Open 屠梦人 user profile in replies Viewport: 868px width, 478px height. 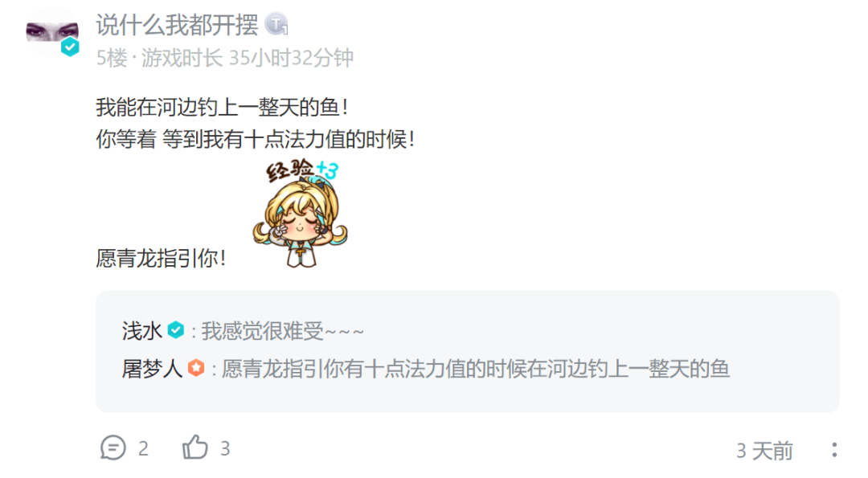tap(152, 369)
